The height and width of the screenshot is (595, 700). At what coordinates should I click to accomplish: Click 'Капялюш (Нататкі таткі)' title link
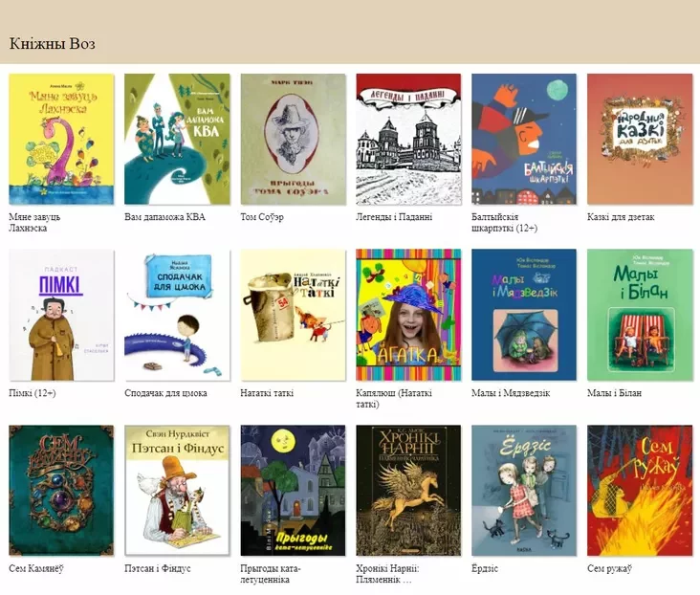coord(394,399)
